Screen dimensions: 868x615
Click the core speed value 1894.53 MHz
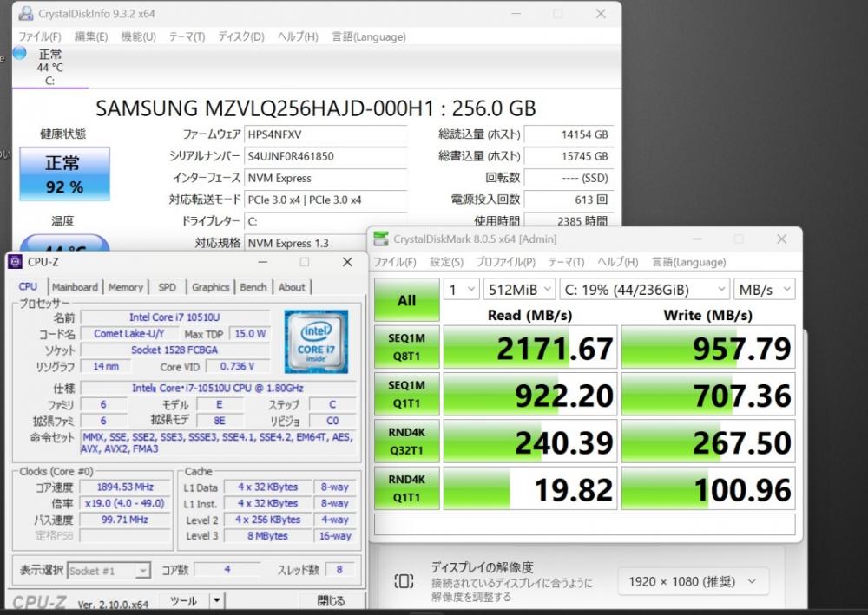[125, 487]
